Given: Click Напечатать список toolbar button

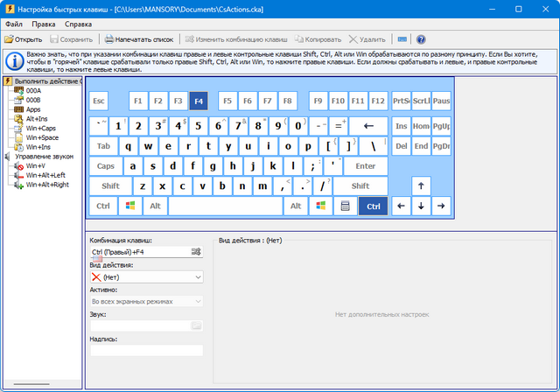Looking at the screenshot, I should pos(139,39).
